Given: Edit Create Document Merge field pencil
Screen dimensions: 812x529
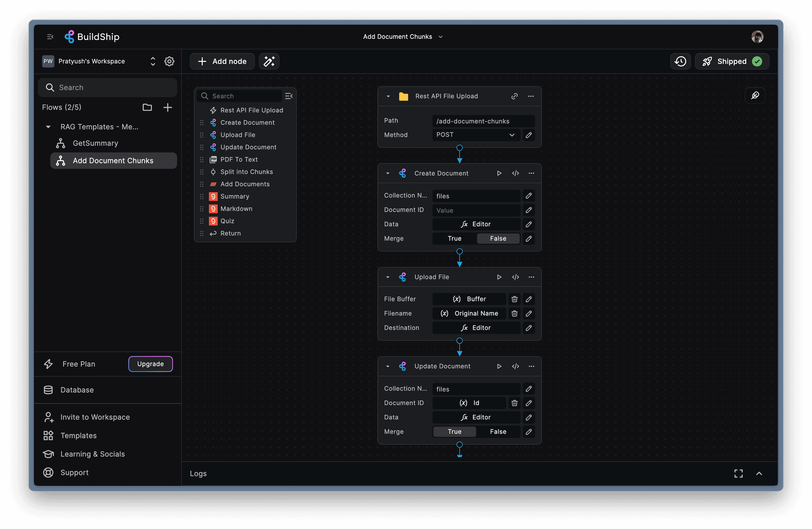Looking at the screenshot, I should [529, 239].
